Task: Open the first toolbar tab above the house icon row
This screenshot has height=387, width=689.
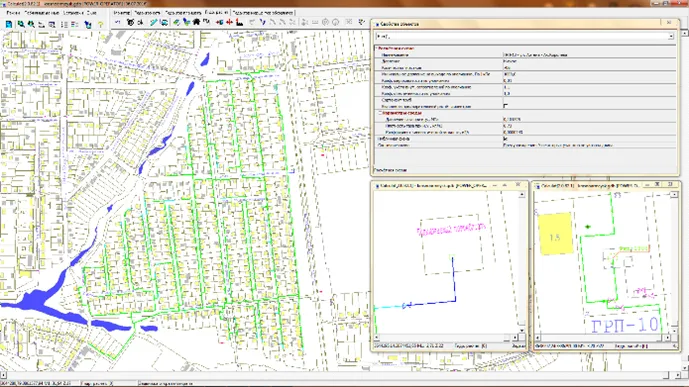Action: pyautogui.click(x=121, y=13)
